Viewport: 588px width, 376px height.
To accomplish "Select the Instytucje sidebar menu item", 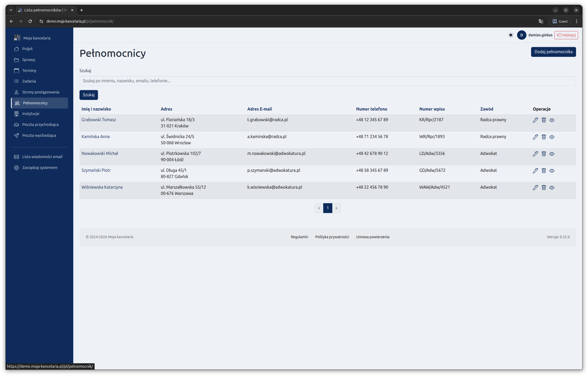I will (31, 114).
